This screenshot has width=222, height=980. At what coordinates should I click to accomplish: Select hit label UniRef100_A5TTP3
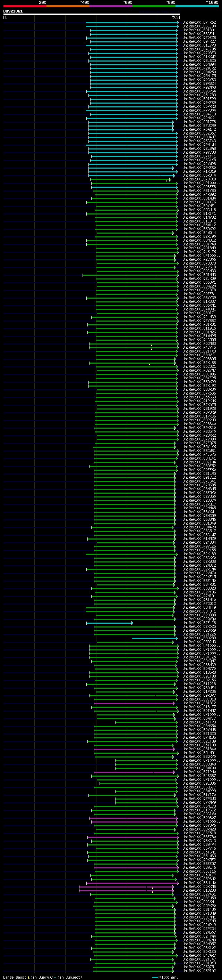coord(199,722)
